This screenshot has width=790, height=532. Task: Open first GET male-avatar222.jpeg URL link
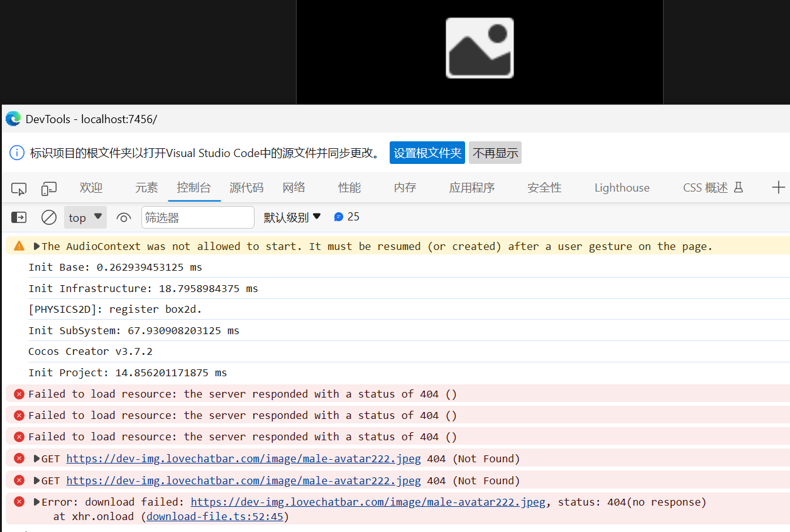[x=244, y=459]
